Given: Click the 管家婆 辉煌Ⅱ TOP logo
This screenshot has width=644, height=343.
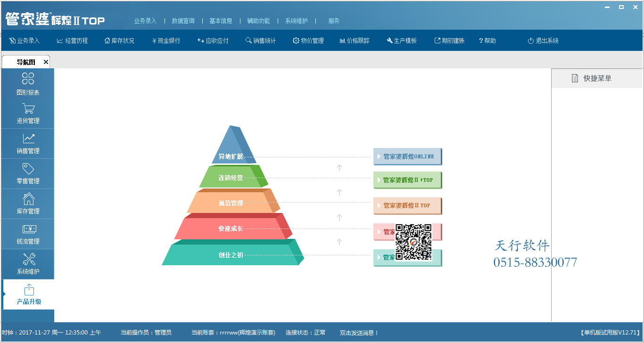Looking at the screenshot, I should click(x=55, y=19).
